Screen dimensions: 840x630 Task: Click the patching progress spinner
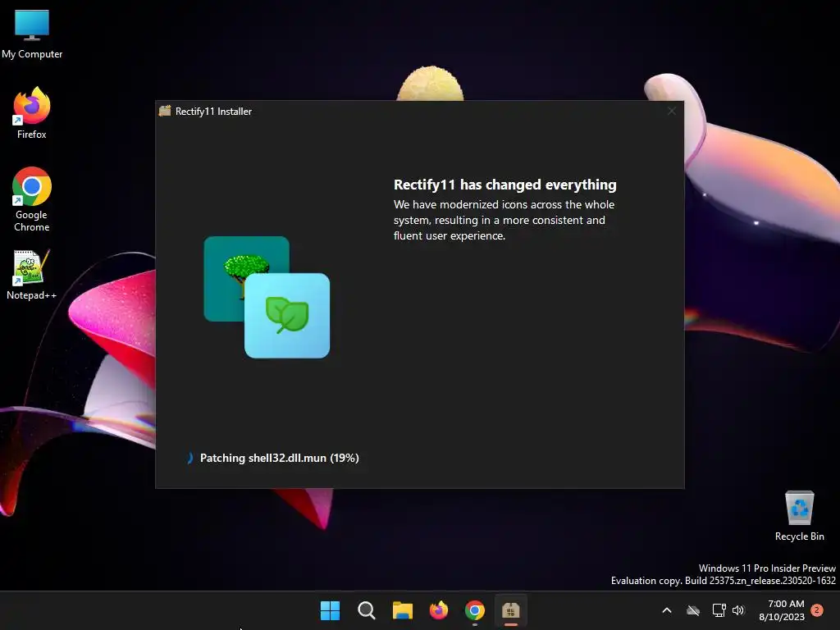tap(189, 458)
